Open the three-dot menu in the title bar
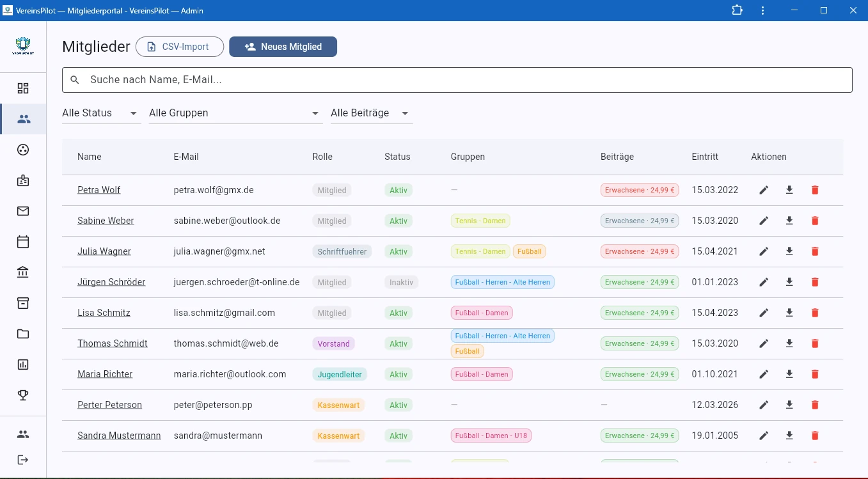868x479 pixels. pos(762,10)
